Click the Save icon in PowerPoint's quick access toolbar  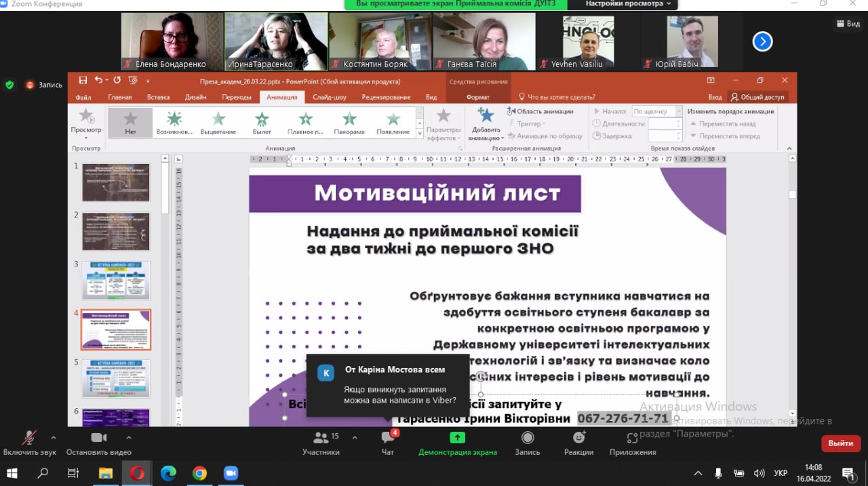click(83, 80)
